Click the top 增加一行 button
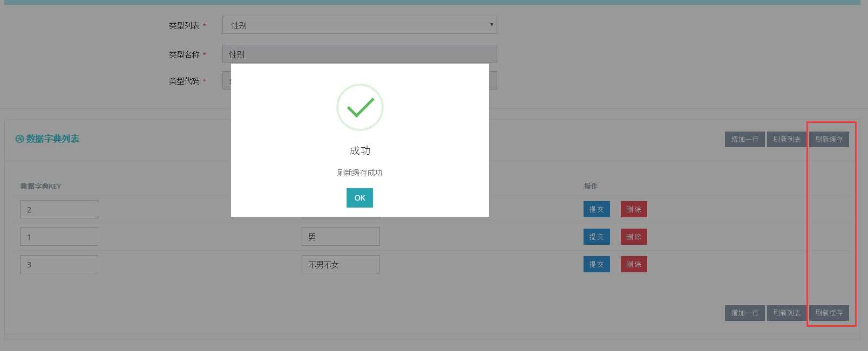 pyautogui.click(x=744, y=139)
